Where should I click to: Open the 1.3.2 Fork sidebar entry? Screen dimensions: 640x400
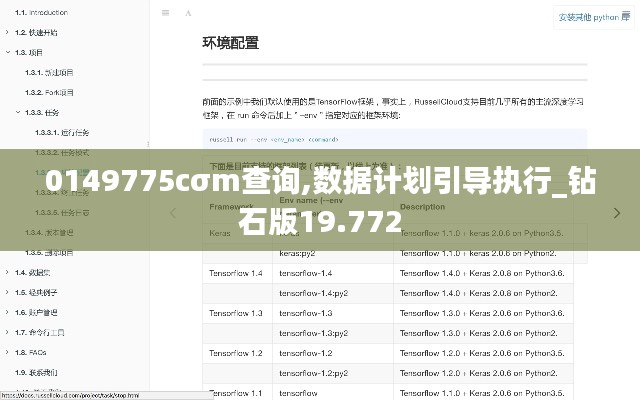tap(49, 93)
